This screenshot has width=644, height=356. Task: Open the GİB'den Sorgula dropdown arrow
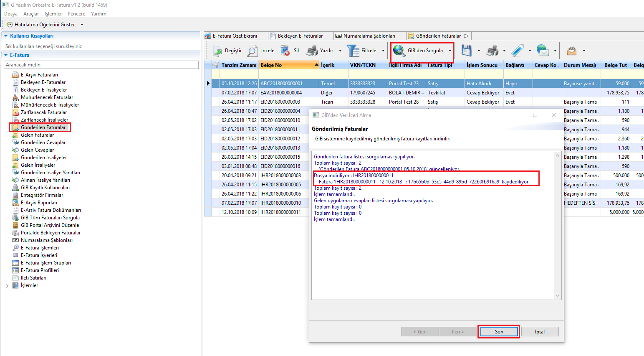[450, 51]
